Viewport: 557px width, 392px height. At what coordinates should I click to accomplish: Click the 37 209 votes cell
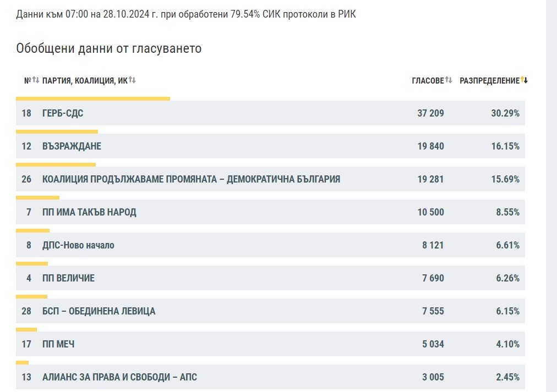coord(430,113)
